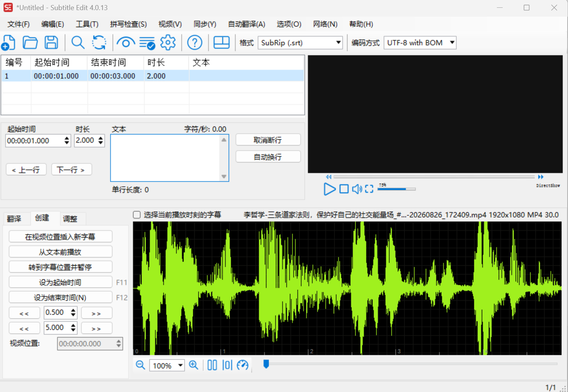Go to previous line with 上一行

click(26, 170)
